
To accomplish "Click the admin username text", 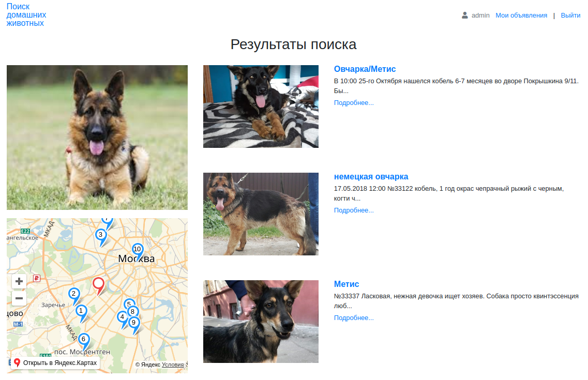I will pos(480,16).
